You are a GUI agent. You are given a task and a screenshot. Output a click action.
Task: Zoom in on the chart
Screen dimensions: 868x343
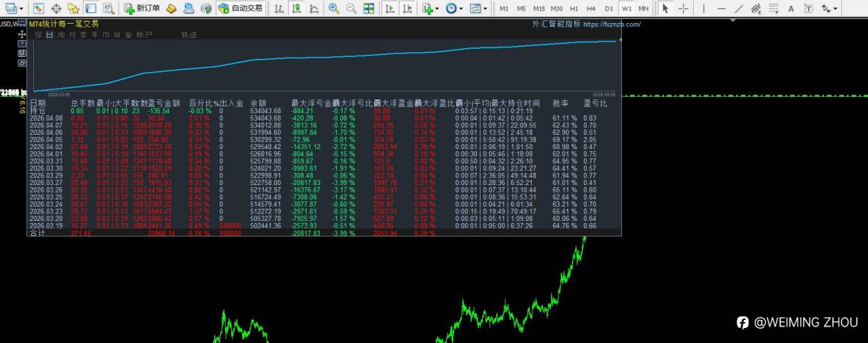pyautogui.click(x=334, y=8)
